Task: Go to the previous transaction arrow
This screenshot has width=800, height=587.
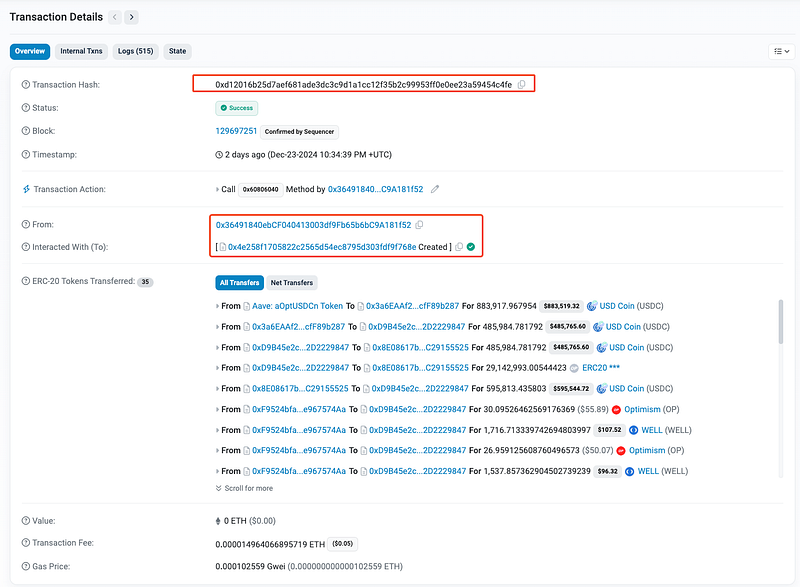Action: [x=115, y=17]
